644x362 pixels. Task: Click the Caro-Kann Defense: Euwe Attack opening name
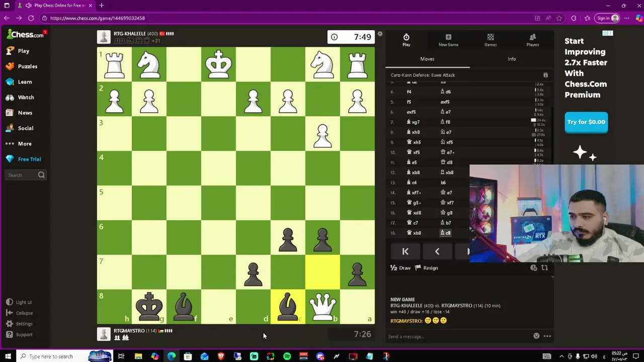[423, 75]
